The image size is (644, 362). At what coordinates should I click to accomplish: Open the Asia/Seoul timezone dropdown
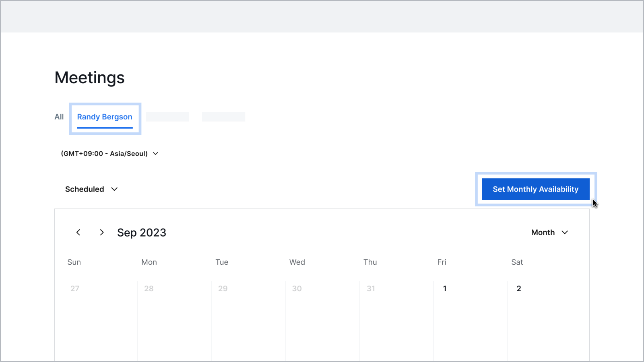[109, 154]
